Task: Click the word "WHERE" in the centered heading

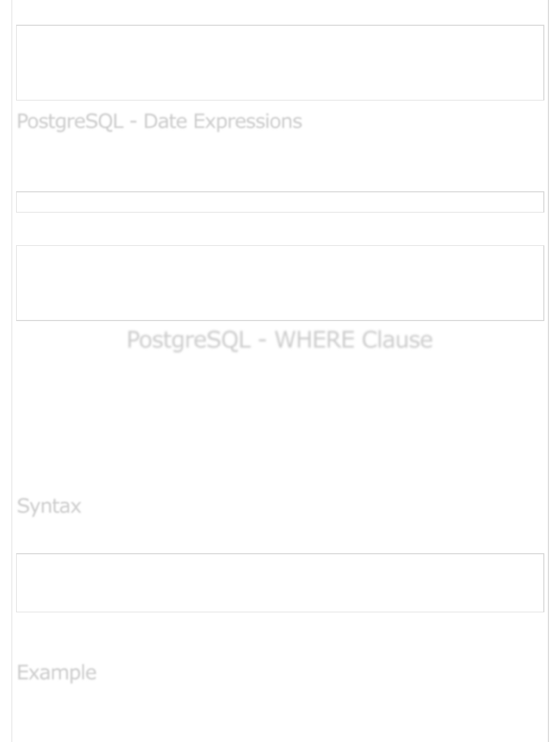Action: pos(315,340)
